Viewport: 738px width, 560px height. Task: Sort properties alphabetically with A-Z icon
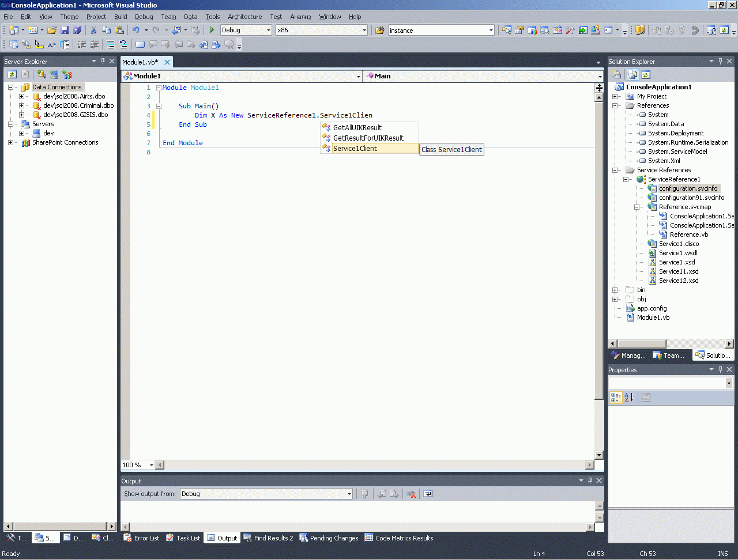coord(629,398)
